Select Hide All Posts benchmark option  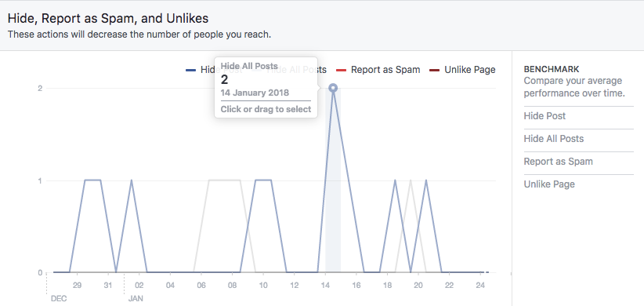554,139
